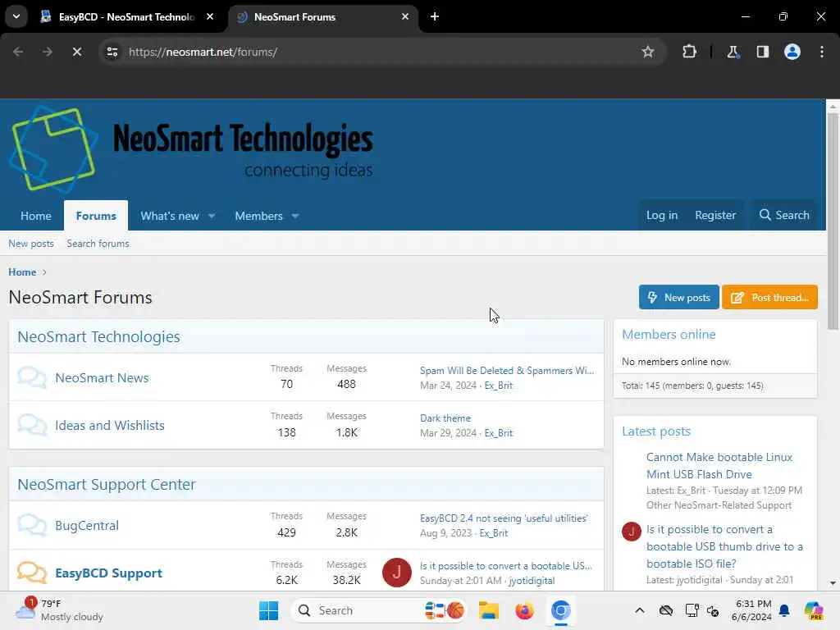Open the Extensions puzzle icon

point(689,52)
